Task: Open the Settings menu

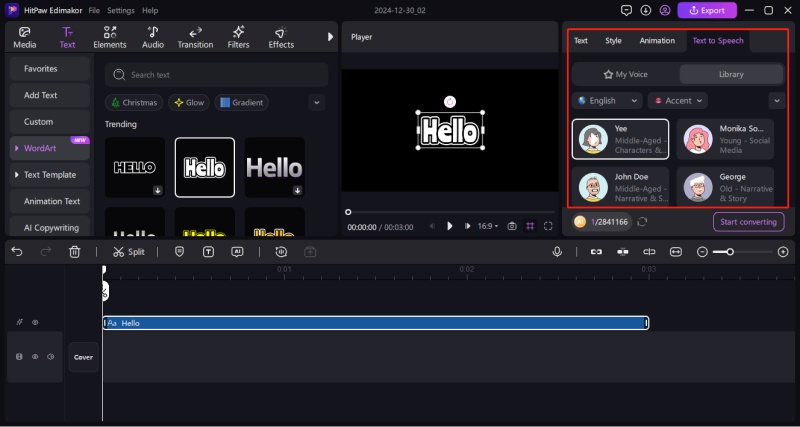Action: [121, 10]
